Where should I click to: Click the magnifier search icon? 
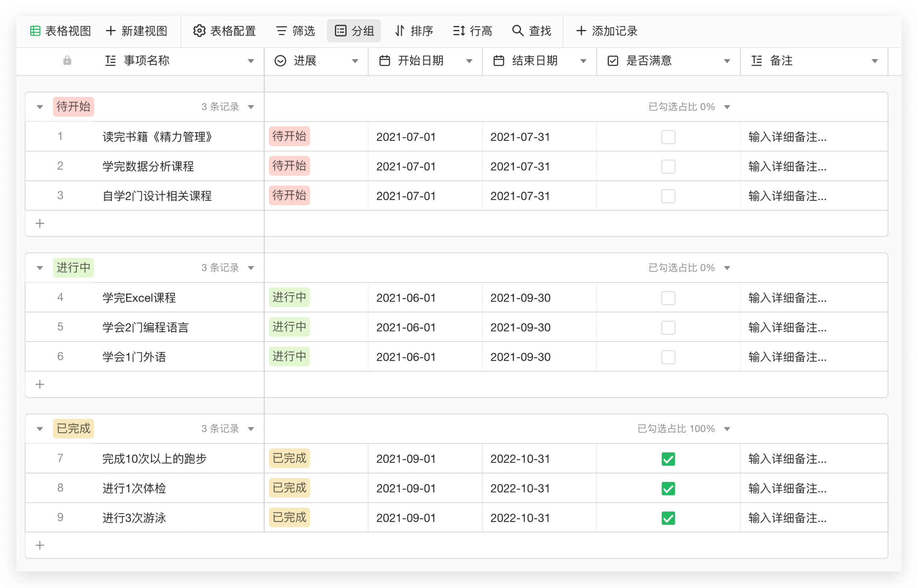pos(517,31)
